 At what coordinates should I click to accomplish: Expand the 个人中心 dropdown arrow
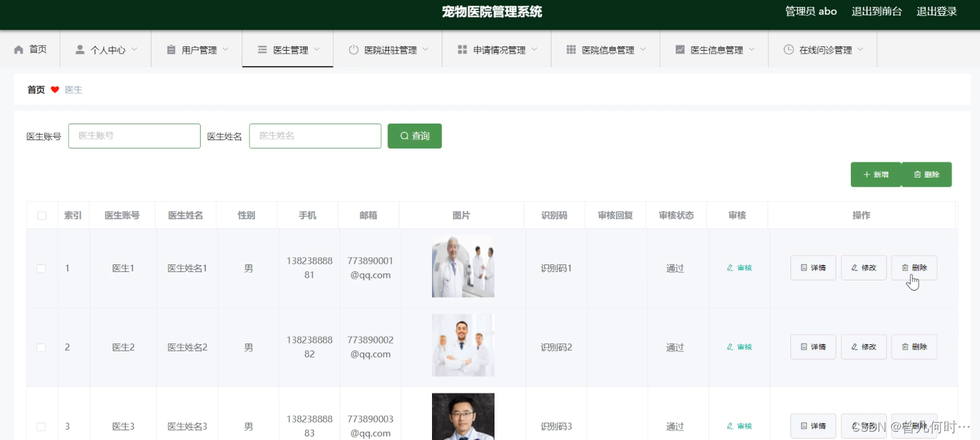[135, 49]
